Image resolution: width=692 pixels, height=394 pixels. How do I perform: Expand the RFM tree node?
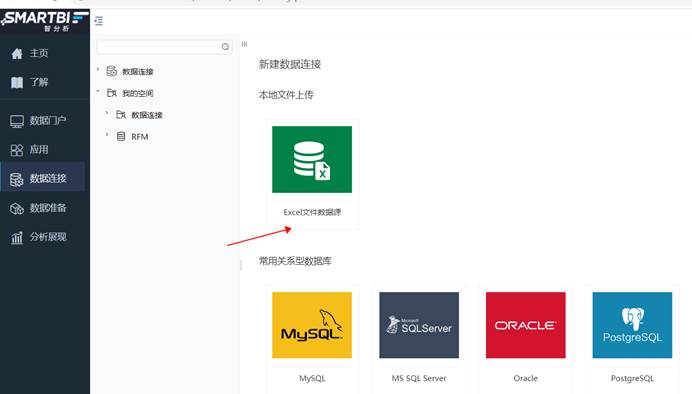coord(107,135)
